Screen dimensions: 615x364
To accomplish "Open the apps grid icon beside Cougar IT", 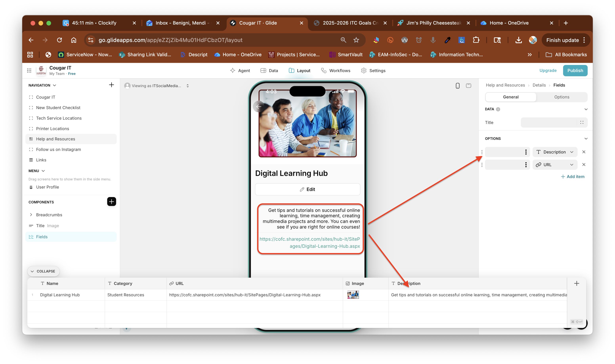I will [29, 71].
